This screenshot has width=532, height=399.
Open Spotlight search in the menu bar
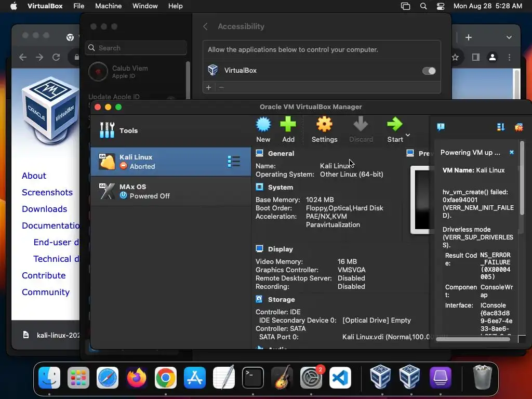(423, 6)
